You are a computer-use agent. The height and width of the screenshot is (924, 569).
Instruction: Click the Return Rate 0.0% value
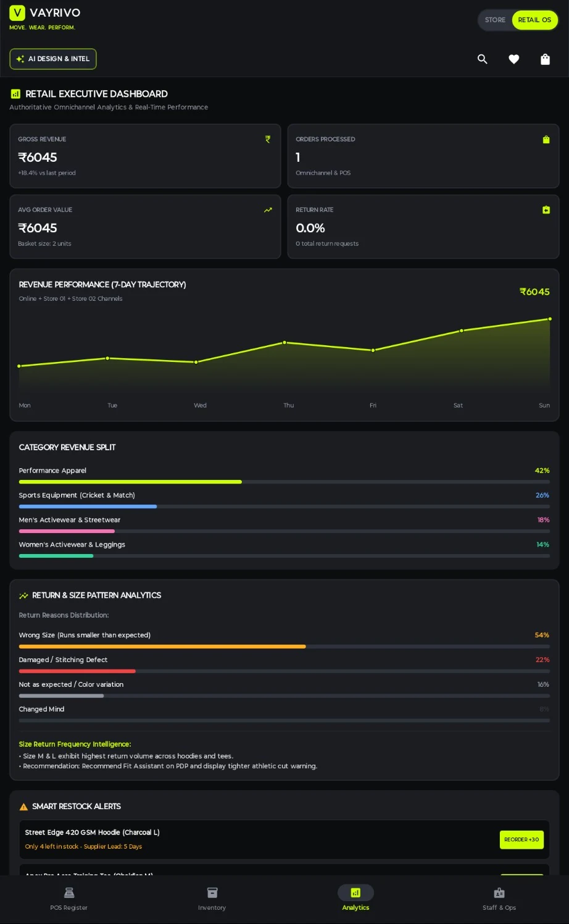click(x=310, y=228)
